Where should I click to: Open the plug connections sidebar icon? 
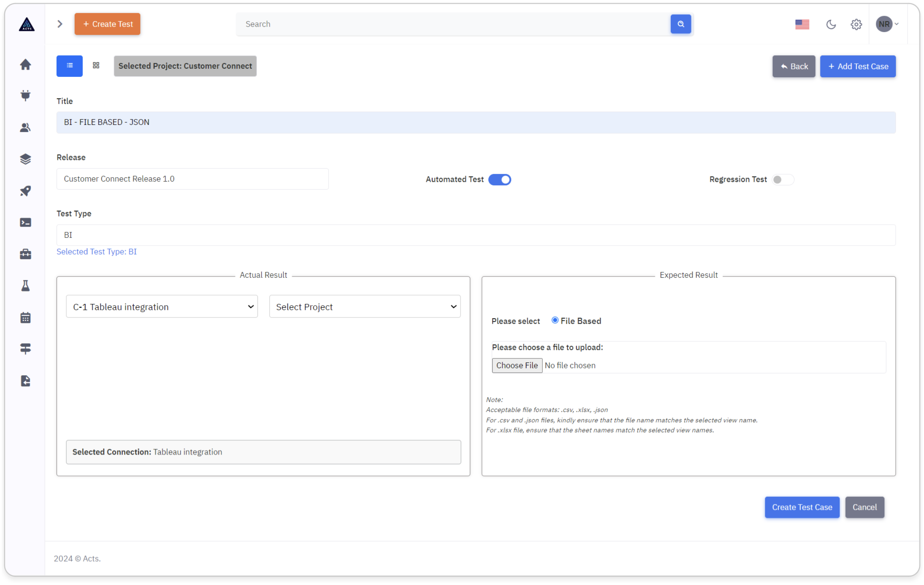click(25, 96)
